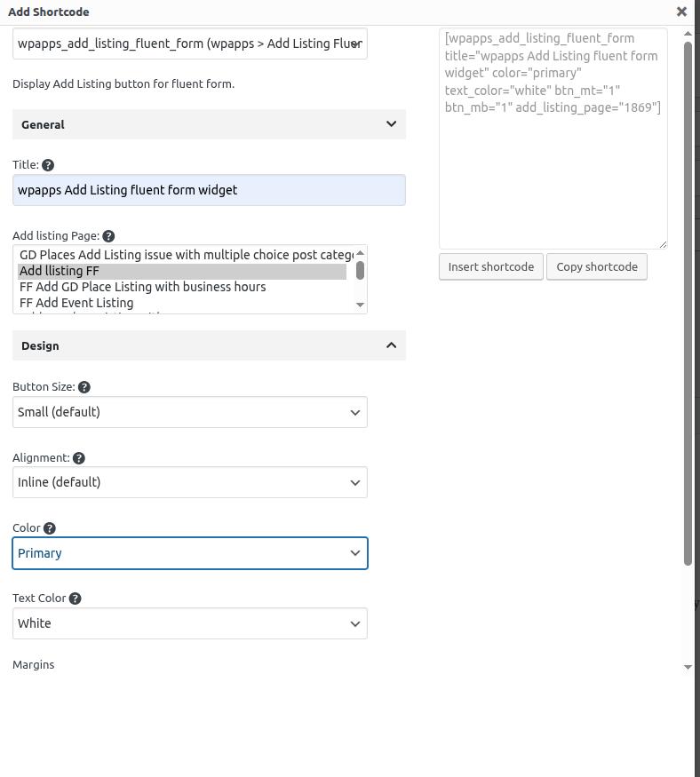
Task: Select 'FF Add Event Listing' in page list
Action: click(x=76, y=303)
